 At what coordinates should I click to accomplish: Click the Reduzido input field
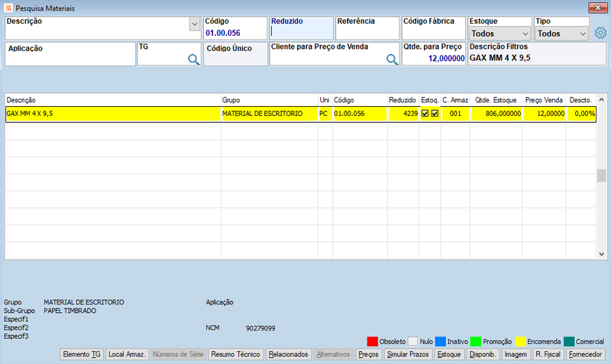click(x=301, y=28)
